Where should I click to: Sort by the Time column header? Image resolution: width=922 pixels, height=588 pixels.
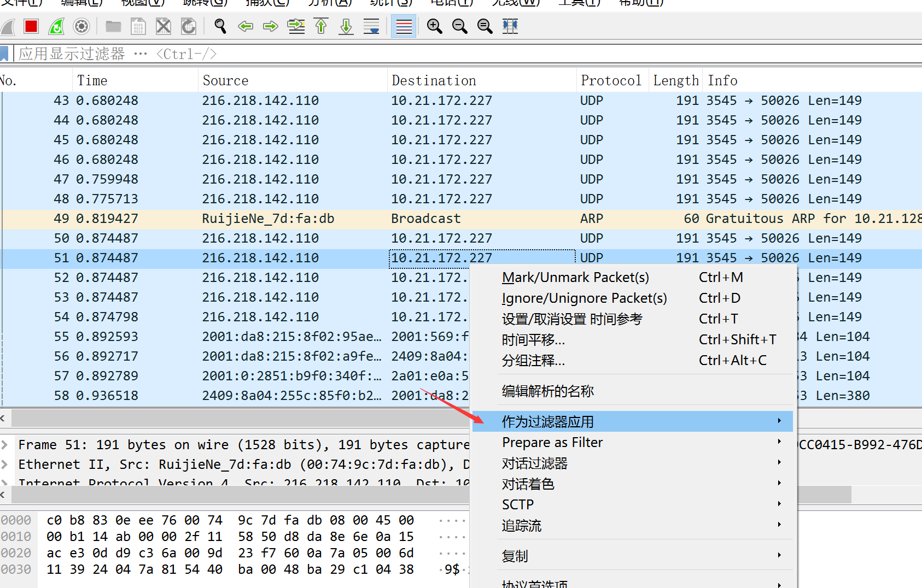135,80
